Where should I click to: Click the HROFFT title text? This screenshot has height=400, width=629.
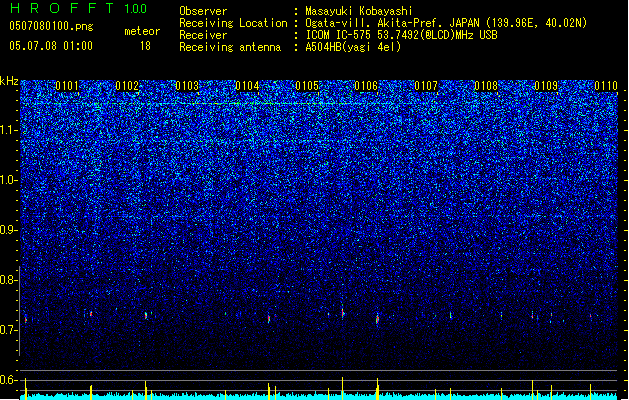point(62,8)
